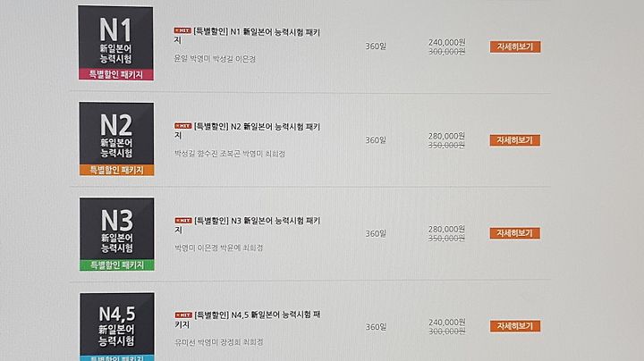Click 자세히보기 button for N2 package
The image size is (644, 361).
tap(514, 140)
